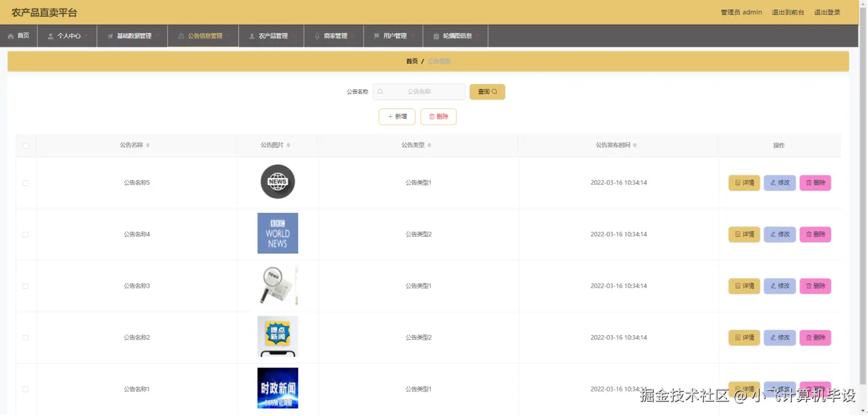Open the 公告信息管理 tab
The image size is (868, 416).
click(204, 36)
